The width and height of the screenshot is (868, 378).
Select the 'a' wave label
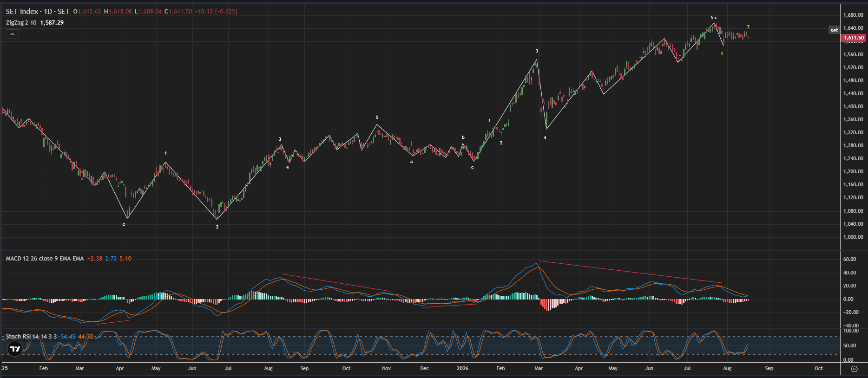click(411, 162)
